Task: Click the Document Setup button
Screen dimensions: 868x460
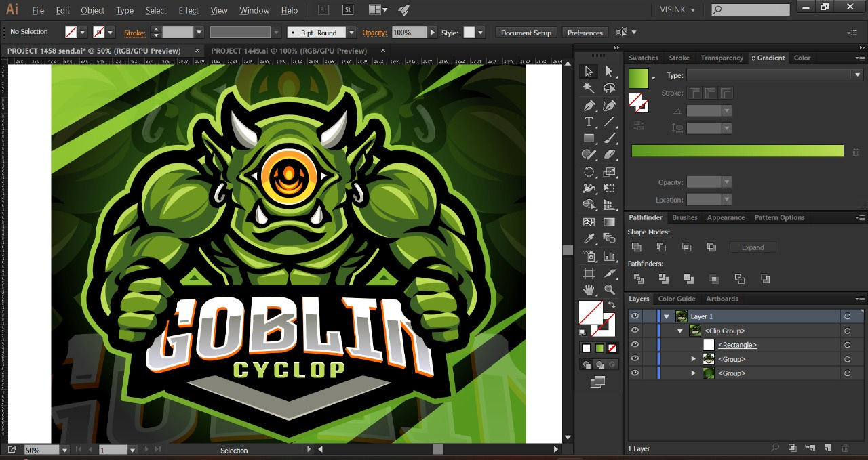Action: pos(526,33)
